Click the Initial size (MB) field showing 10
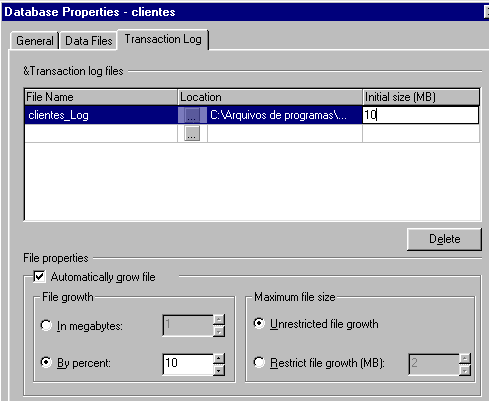This screenshot has width=489, height=401. pyautogui.click(x=421, y=115)
